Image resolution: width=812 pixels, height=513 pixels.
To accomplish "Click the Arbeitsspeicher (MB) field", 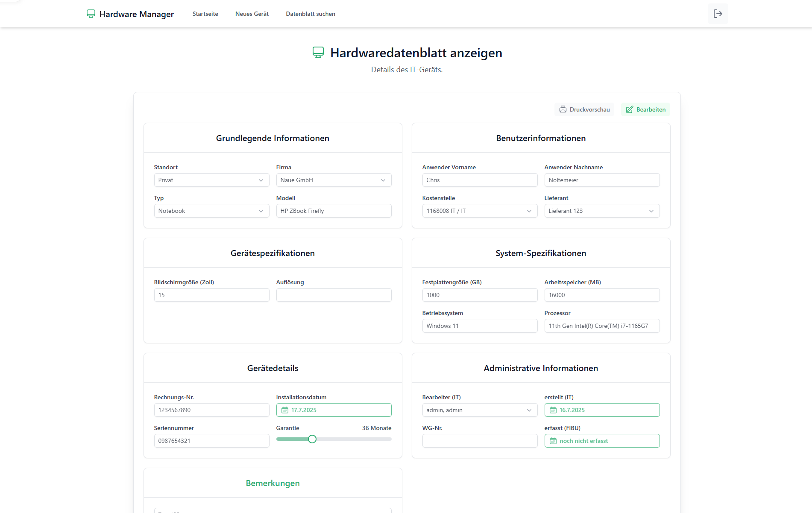I will [x=602, y=295].
